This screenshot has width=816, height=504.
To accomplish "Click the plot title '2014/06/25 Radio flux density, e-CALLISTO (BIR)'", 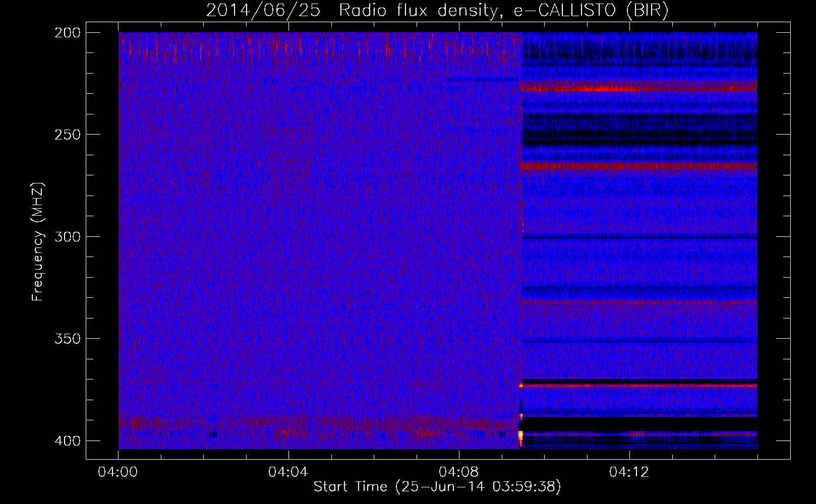I will [437, 10].
